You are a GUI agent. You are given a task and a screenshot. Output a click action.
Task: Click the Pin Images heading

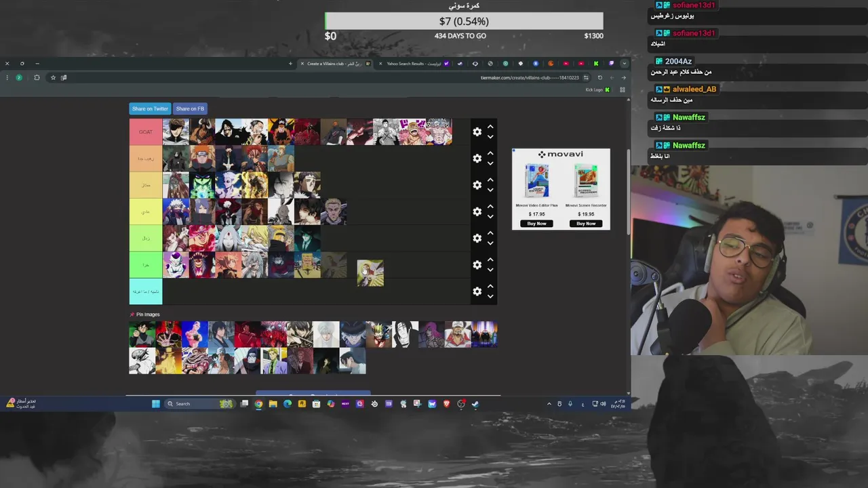pyautogui.click(x=148, y=314)
